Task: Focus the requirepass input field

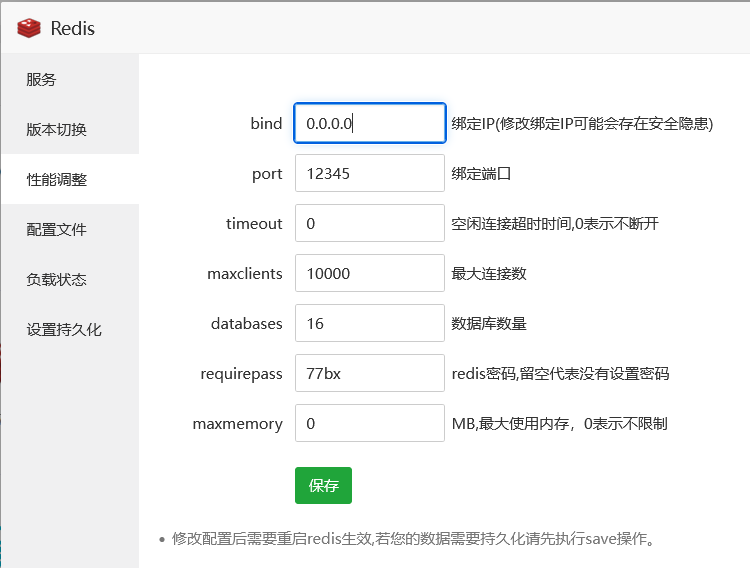Action: tap(370, 373)
